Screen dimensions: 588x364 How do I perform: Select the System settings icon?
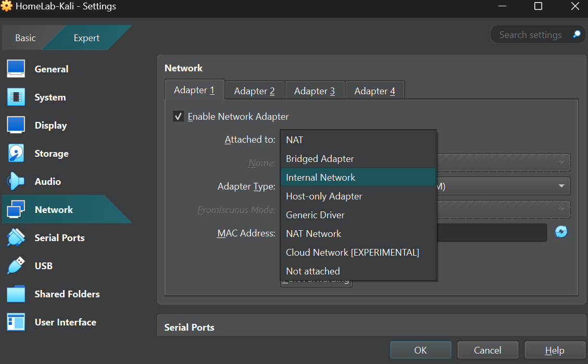(50, 97)
